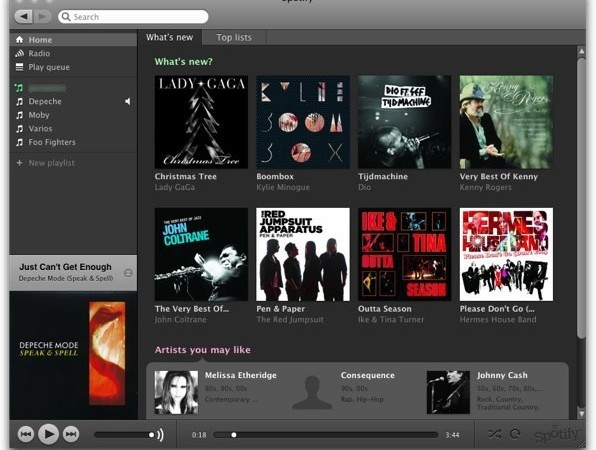Open Lady Gaga Christmas Tree album cover

201,122
